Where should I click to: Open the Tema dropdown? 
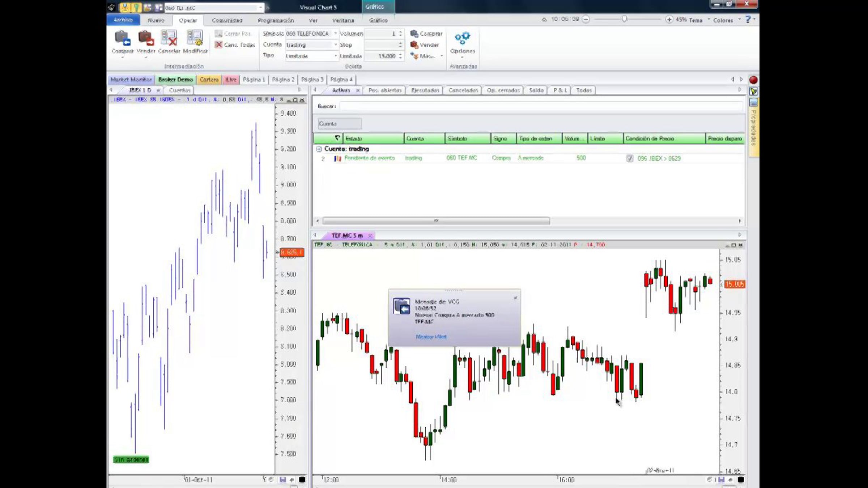pos(699,20)
